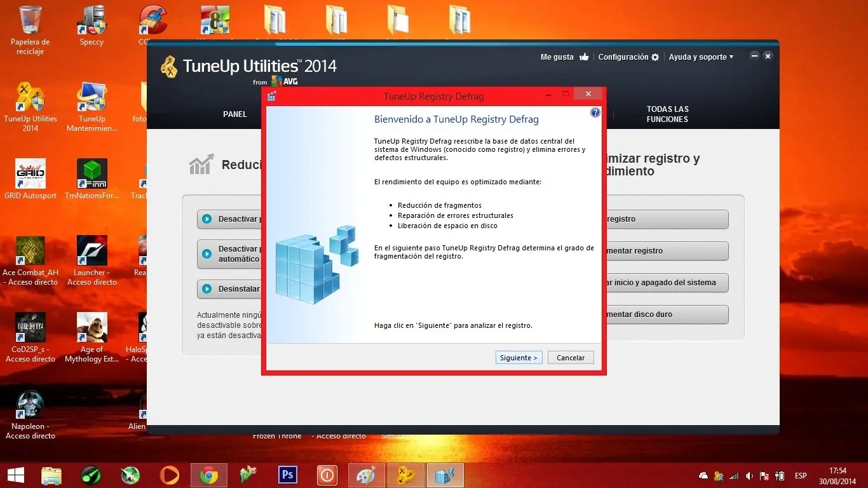Switch to TuneUp Utilities on the taskbar
Viewport: 868px width, 488px height.
coord(406,475)
